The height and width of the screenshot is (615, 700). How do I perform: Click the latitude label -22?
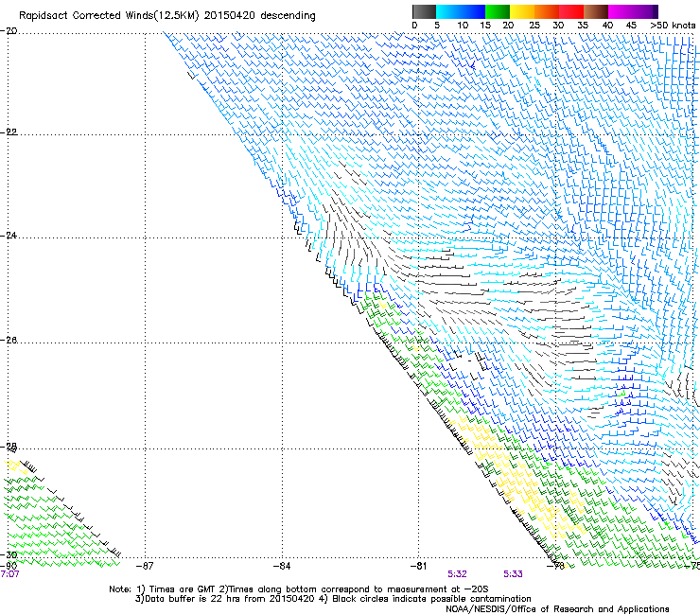coord(9,132)
